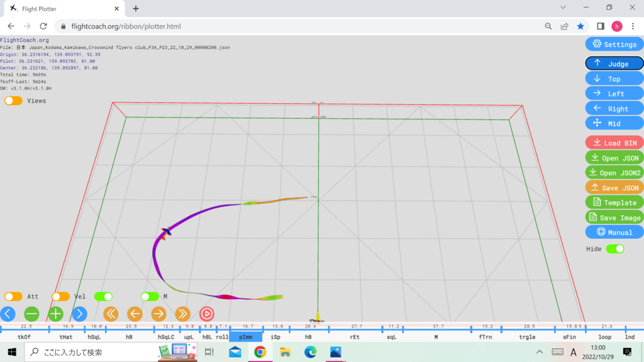The width and height of the screenshot is (644, 362).
Task: Open the Settings panel
Action: 614,45
